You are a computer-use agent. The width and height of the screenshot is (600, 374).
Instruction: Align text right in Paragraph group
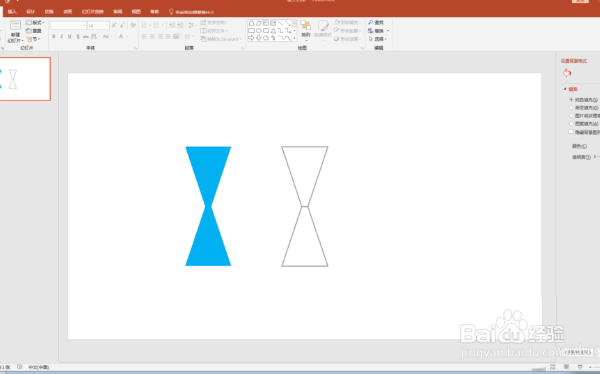(x=160, y=36)
